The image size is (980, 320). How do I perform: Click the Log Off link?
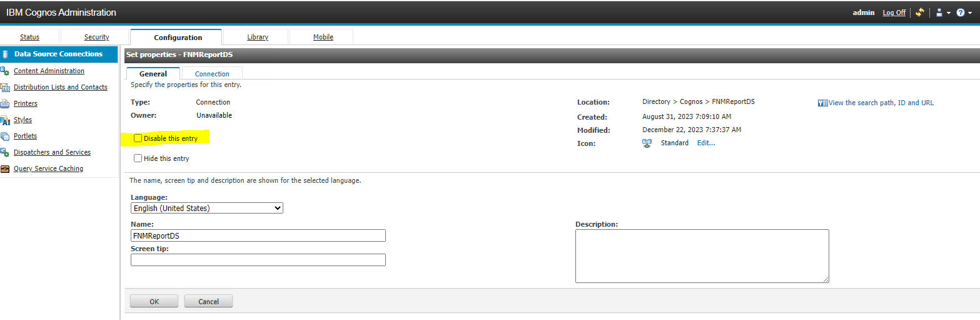pos(894,13)
